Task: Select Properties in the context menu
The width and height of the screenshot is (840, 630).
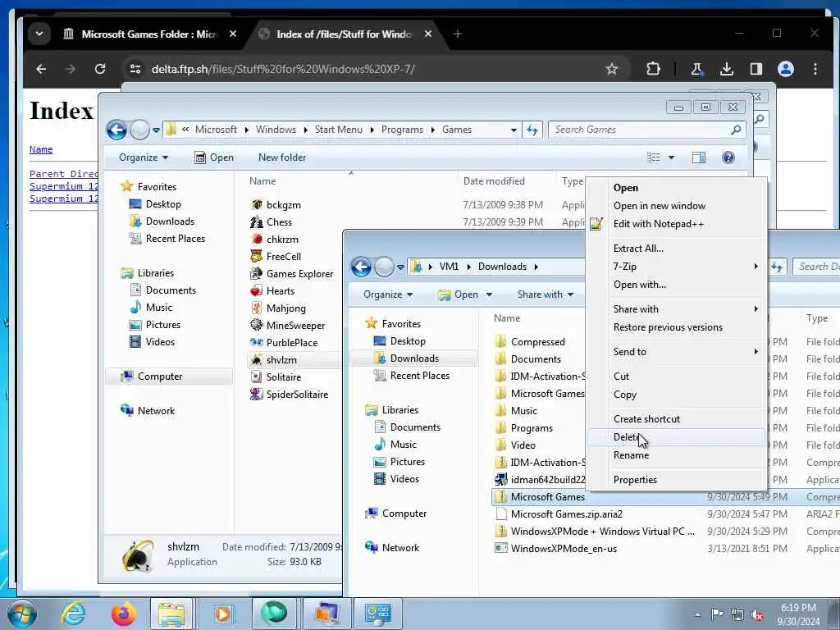Action: point(676,479)
